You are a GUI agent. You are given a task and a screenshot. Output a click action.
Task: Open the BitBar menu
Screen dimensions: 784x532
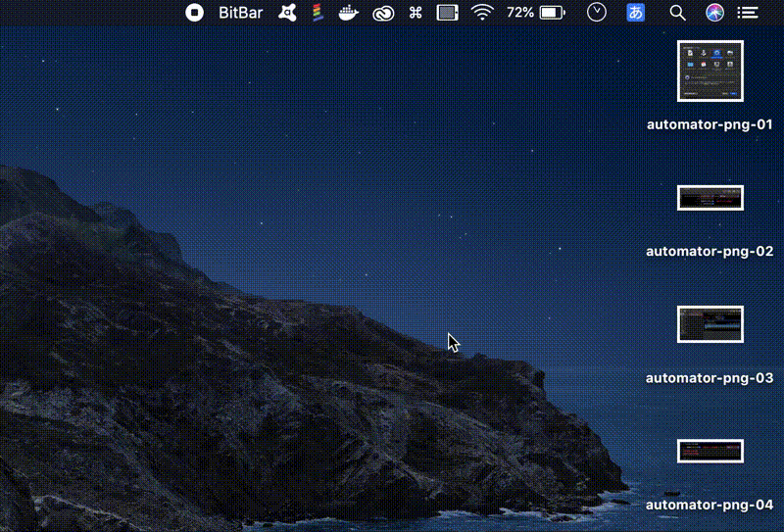point(240,13)
